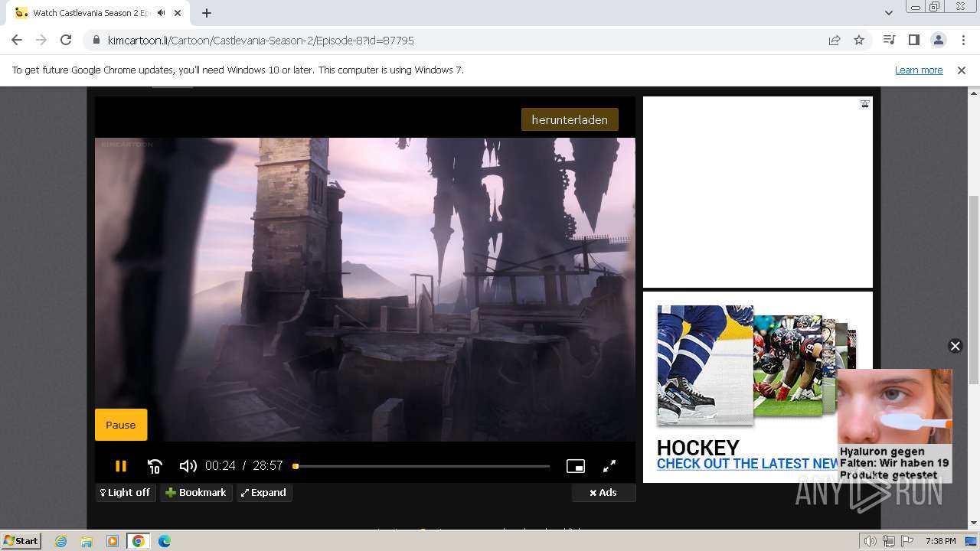Open the Windows Start menu
Viewport: 980px width, 551px height.
tap(21, 540)
